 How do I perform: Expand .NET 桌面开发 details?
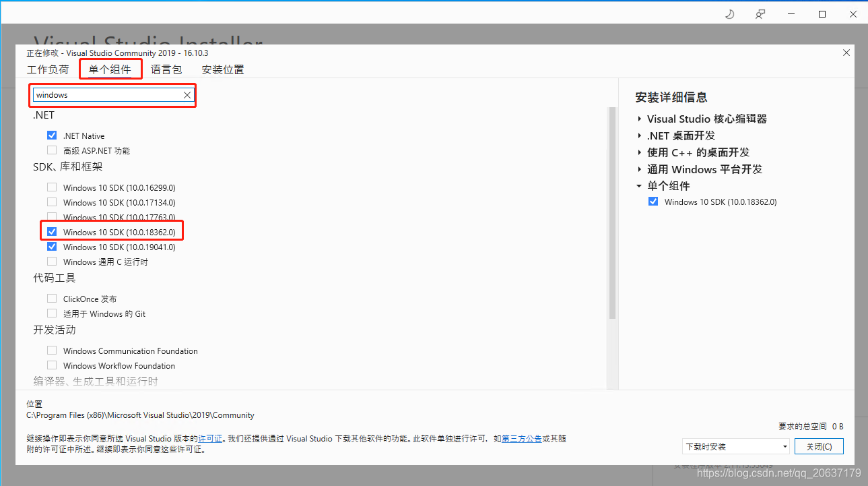pos(639,135)
